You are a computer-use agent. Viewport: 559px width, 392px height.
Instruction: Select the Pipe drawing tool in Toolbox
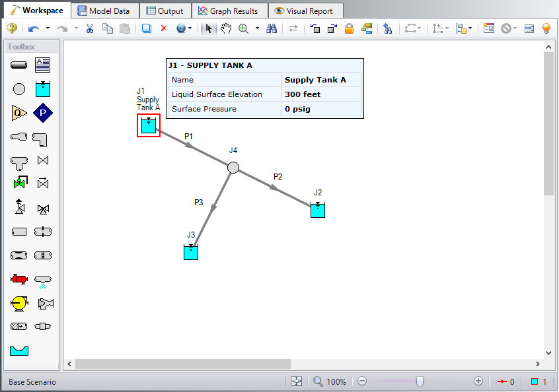(19, 65)
